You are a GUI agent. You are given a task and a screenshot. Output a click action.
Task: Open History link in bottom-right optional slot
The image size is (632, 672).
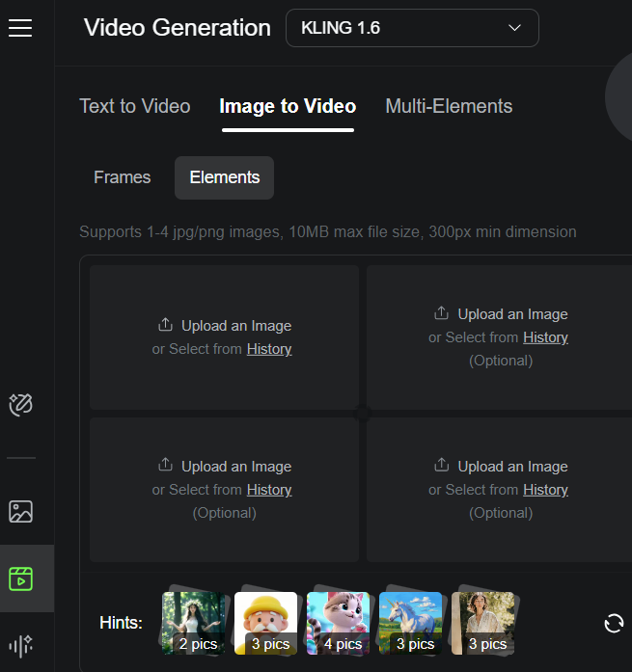(545, 490)
